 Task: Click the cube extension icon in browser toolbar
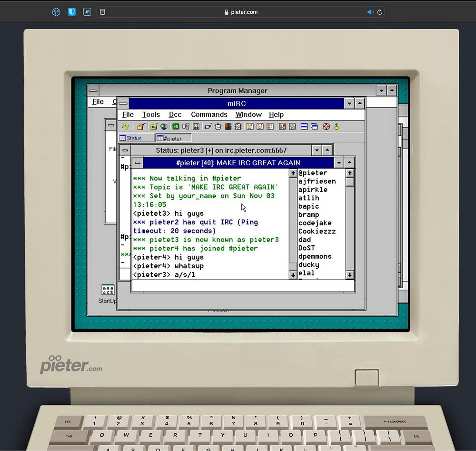(56, 12)
